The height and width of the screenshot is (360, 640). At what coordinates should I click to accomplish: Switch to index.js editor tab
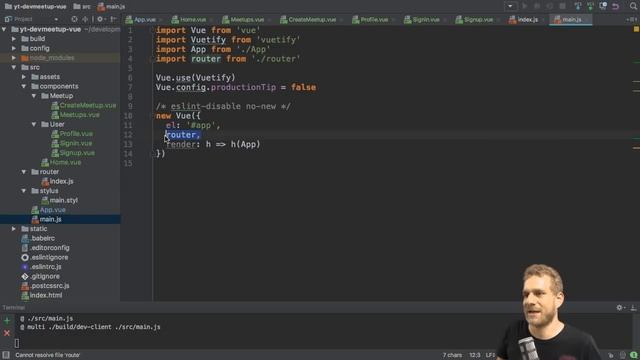[527, 19]
